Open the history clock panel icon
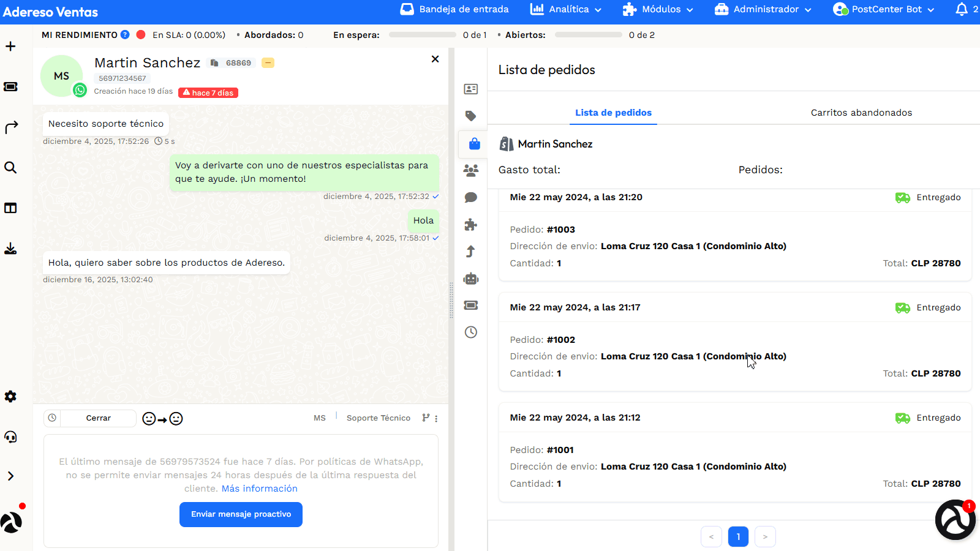980x551 pixels. tap(470, 332)
